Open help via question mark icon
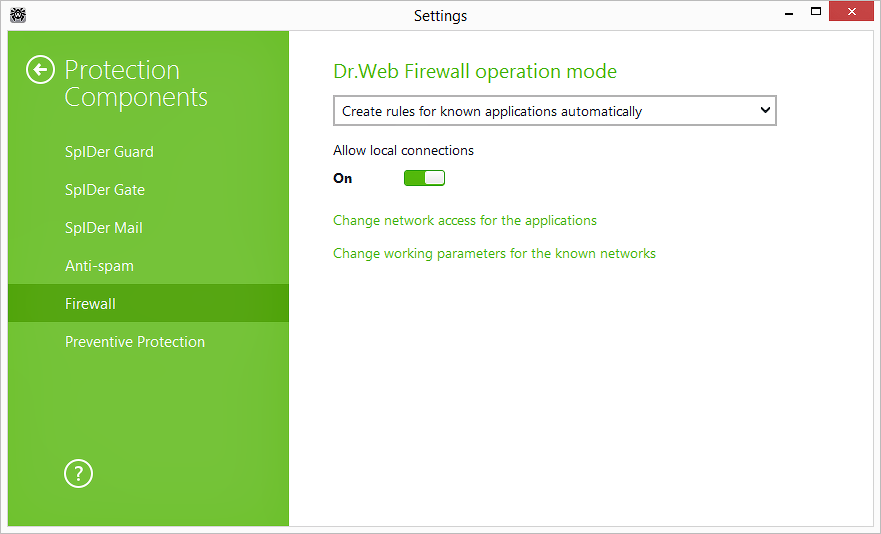The width and height of the screenshot is (881, 534). (x=78, y=473)
